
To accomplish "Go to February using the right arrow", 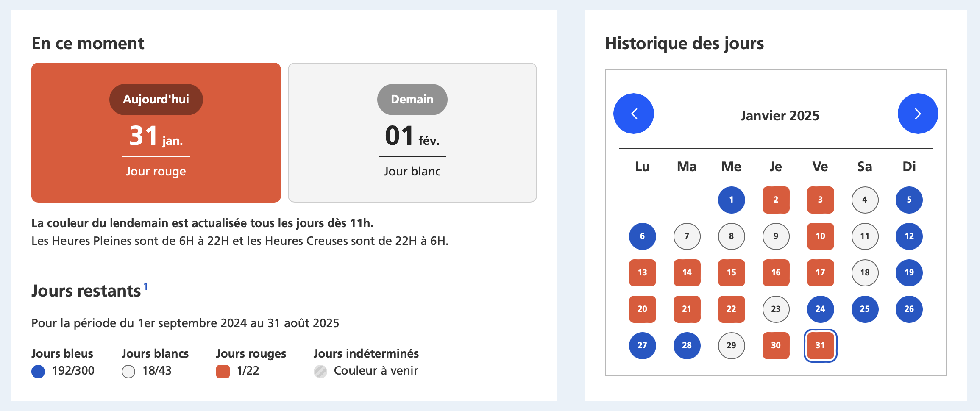I will click(918, 114).
